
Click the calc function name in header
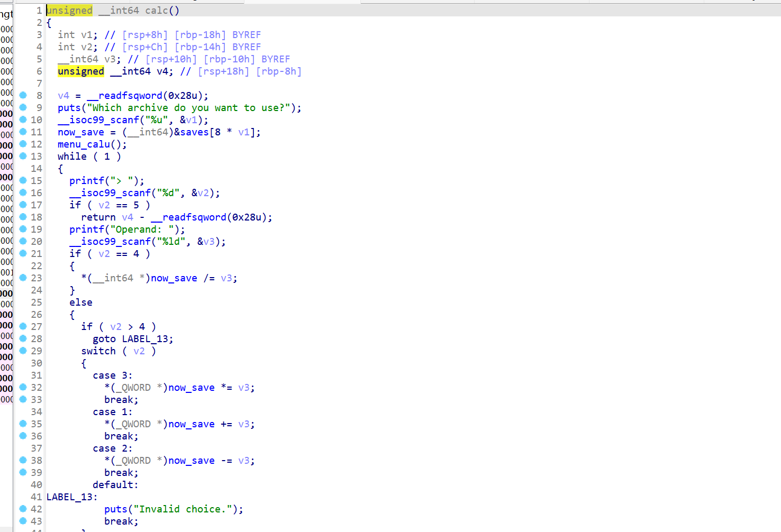click(156, 11)
